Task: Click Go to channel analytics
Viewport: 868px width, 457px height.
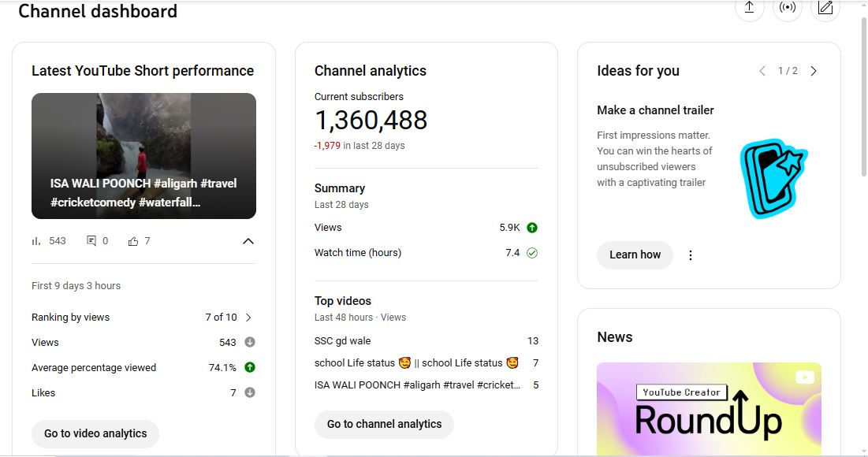Action: click(384, 425)
